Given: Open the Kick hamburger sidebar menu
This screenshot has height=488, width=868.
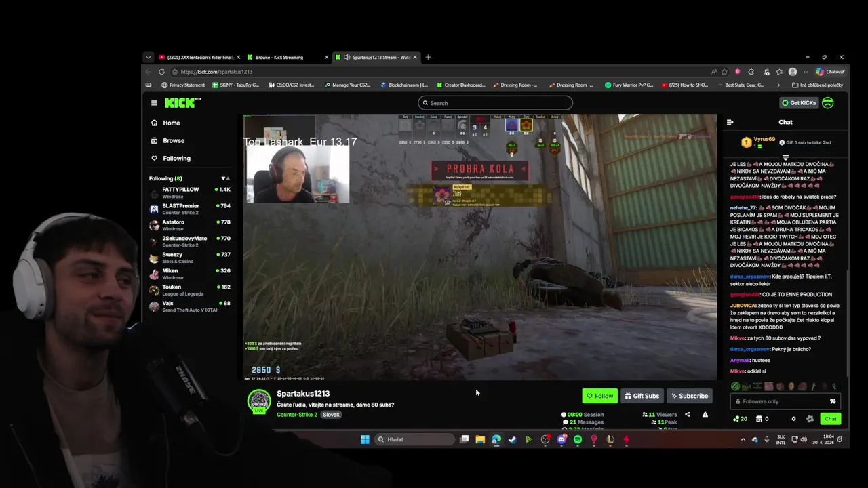Looking at the screenshot, I should point(154,103).
